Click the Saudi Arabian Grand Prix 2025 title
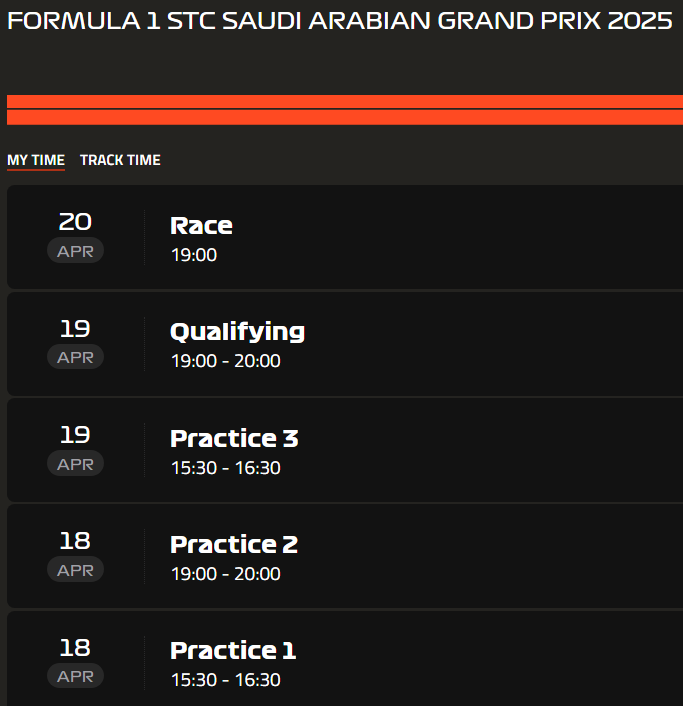The height and width of the screenshot is (706, 683). 340,21
